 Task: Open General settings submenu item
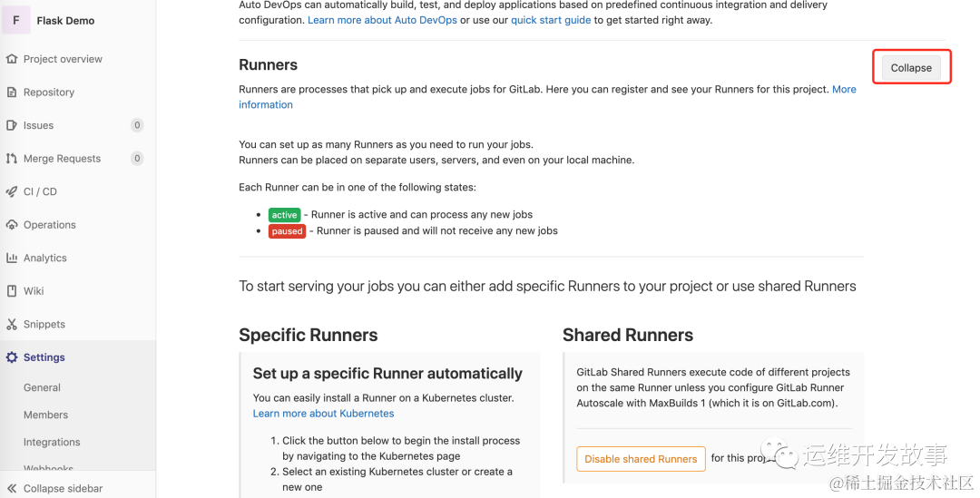42,387
